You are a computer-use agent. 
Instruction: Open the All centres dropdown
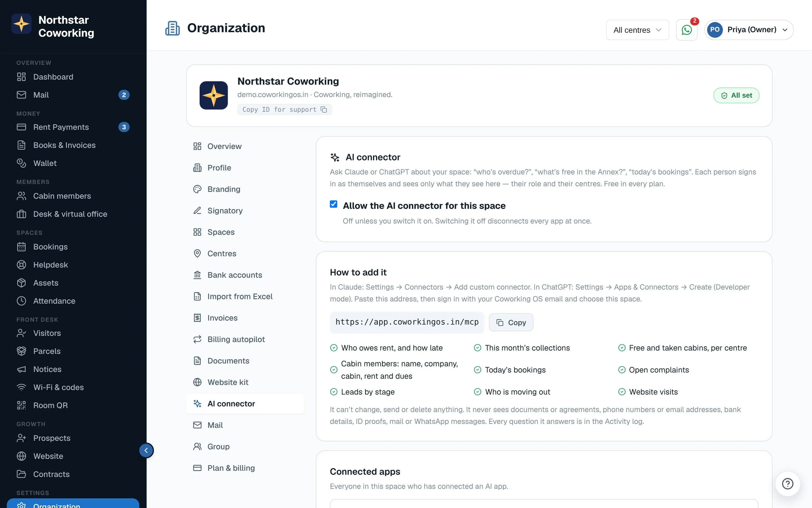click(637, 30)
